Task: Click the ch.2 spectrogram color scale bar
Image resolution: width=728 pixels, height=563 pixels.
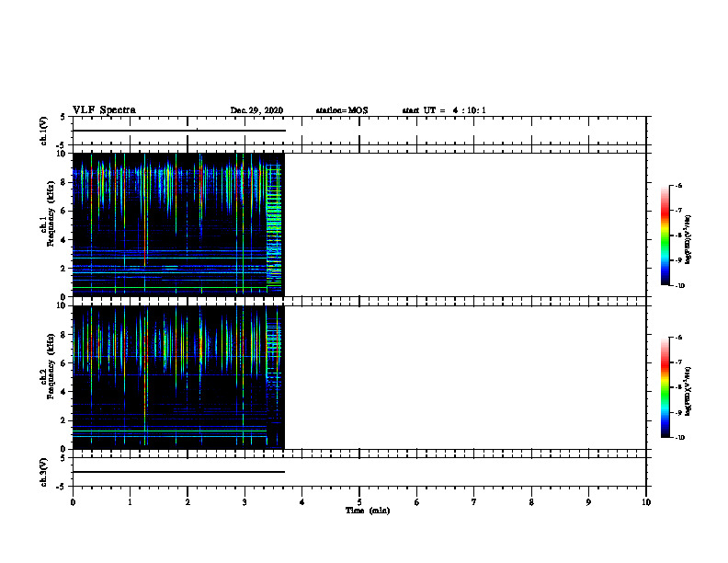Action: tap(665, 387)
